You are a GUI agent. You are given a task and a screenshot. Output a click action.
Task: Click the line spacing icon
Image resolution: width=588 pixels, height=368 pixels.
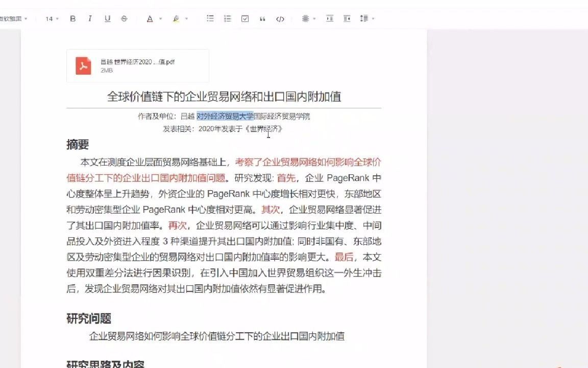coord(364,18)
